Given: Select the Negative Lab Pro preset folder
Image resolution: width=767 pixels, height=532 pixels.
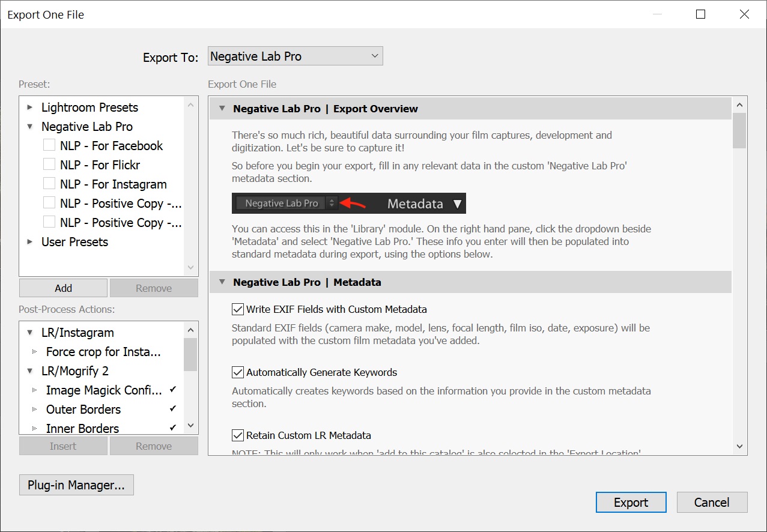Looking at the screenshot, I should click(87, 127).
